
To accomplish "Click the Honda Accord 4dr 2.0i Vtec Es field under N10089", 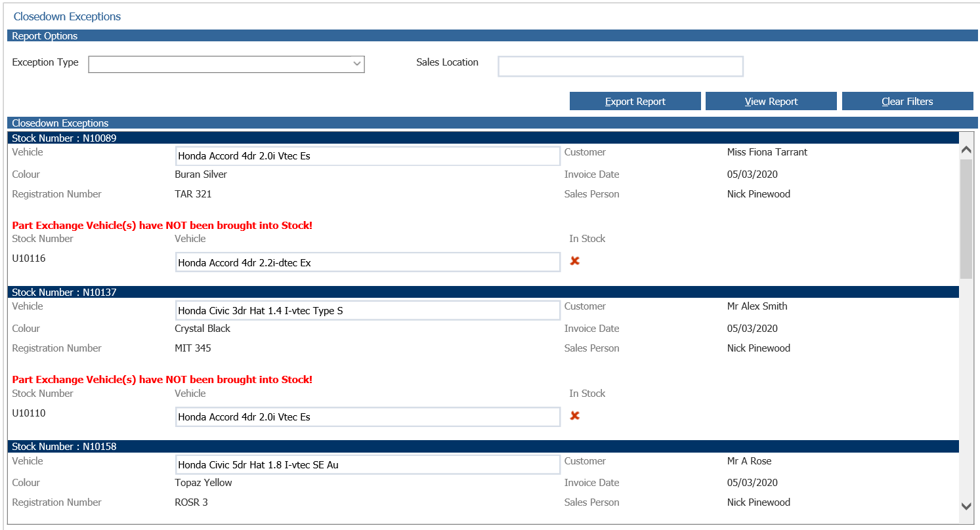I will coord(368,156).
